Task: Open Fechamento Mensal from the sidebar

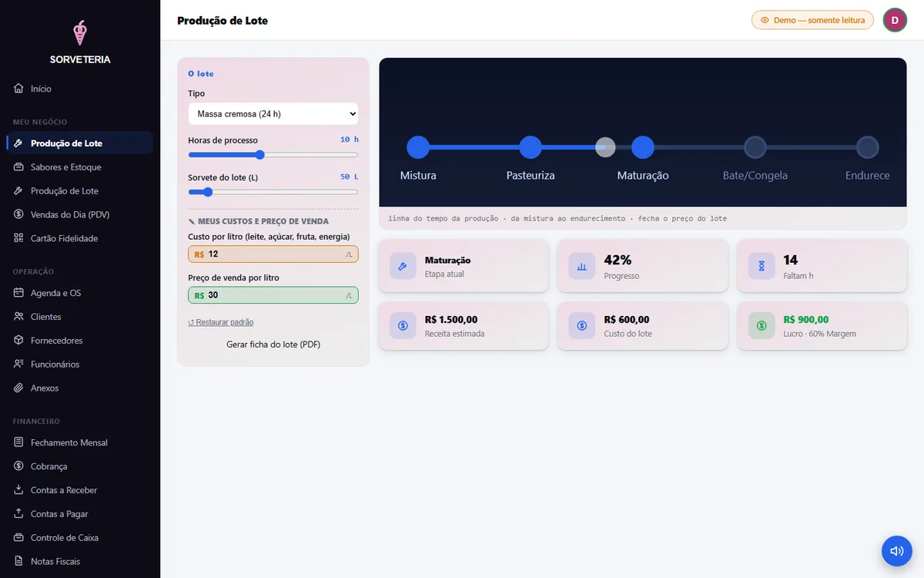Action: click(x=80, y=443)
